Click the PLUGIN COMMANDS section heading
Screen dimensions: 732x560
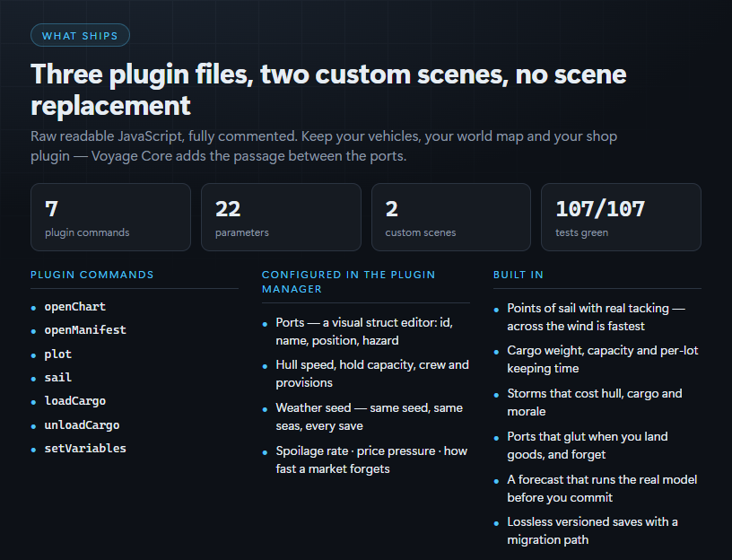point(92,275)
